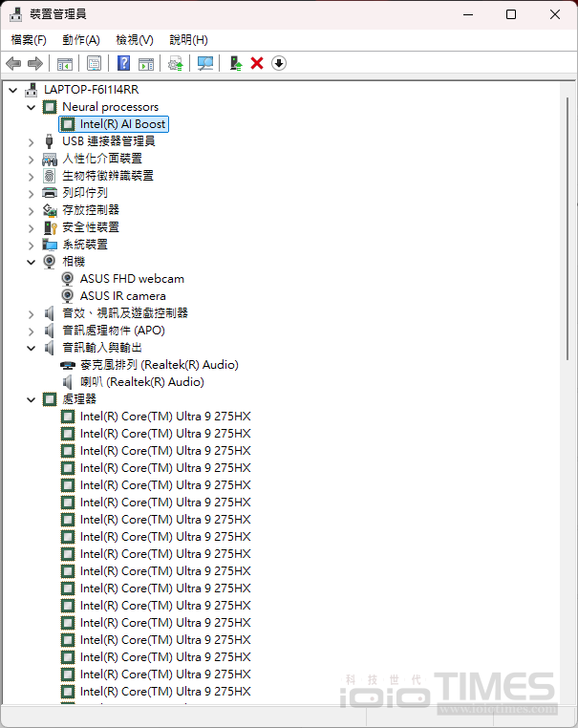
Task: Click the vertical scrollbar thumb
Action: pyautogui.click(x=567, y=228)
